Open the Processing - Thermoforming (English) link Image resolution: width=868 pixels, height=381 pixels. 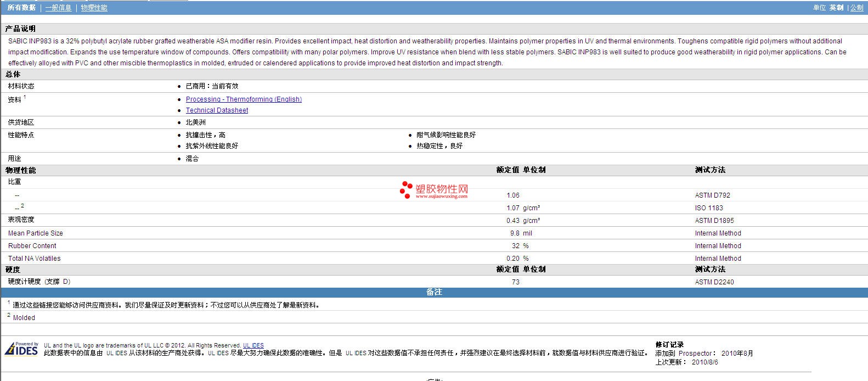tap(244, 99)
